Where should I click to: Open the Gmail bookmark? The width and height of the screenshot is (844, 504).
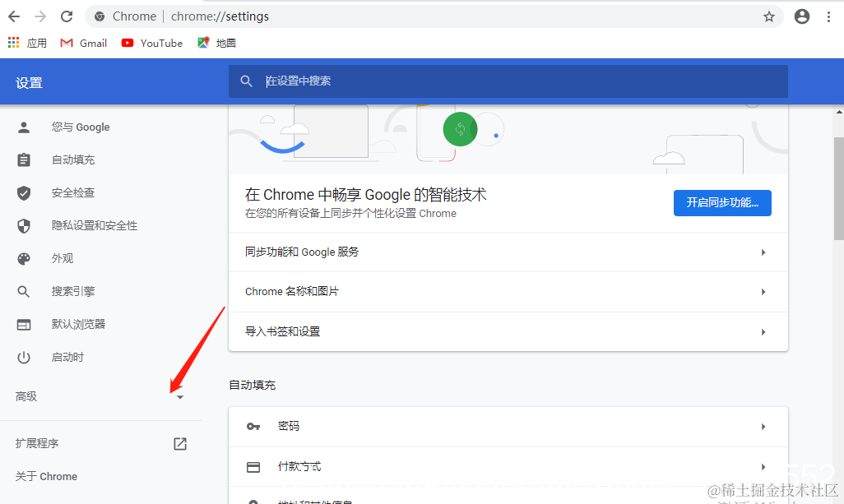click(83, 43)
